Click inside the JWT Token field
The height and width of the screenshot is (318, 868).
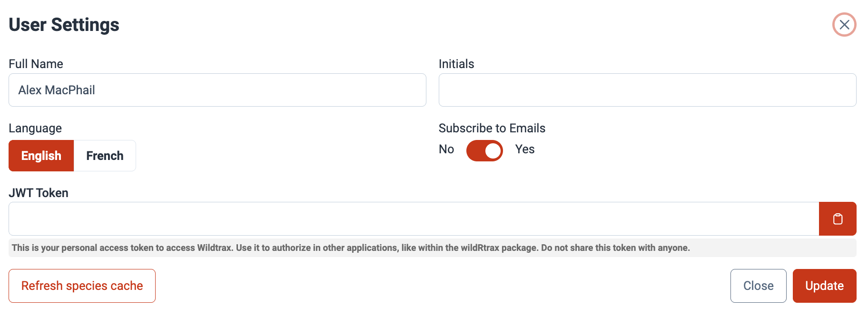click(413, 219)
